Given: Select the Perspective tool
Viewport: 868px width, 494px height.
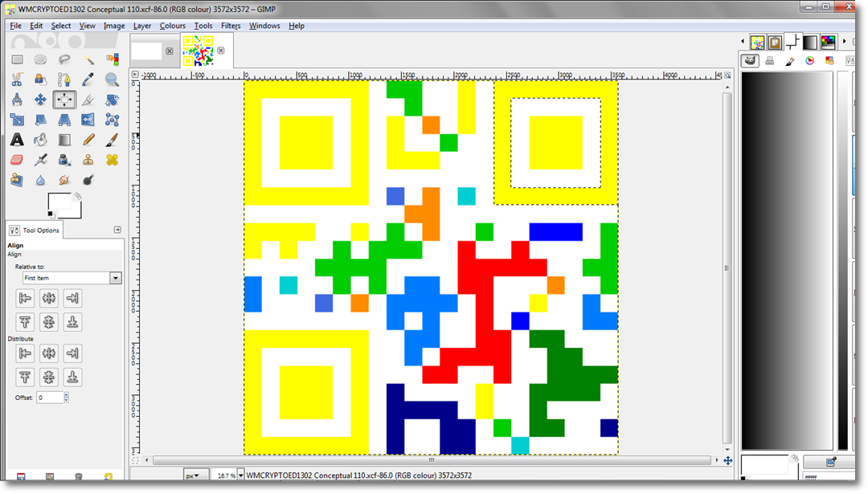Looking at the screenshot, I should pyautogui.click(x=64, y=120).
